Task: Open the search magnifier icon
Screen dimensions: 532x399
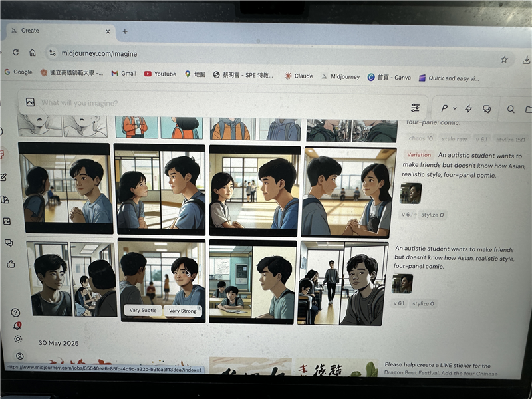Action: (x=511, y=109)
